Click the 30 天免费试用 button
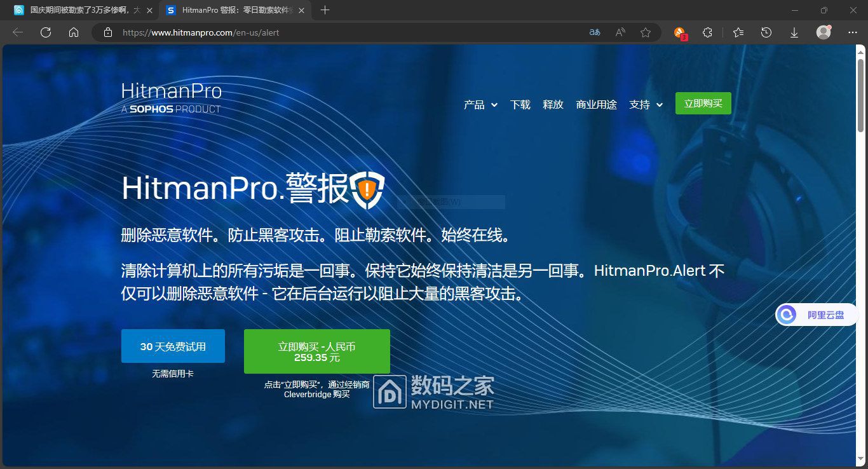868x469 pixels. [173, 346]
